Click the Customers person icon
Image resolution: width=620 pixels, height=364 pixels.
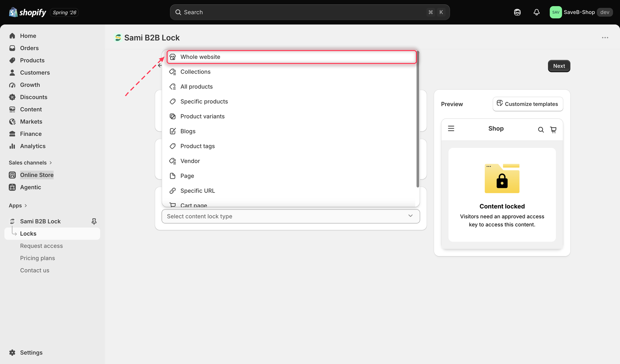pyautogui.click(x=12, y=73)
